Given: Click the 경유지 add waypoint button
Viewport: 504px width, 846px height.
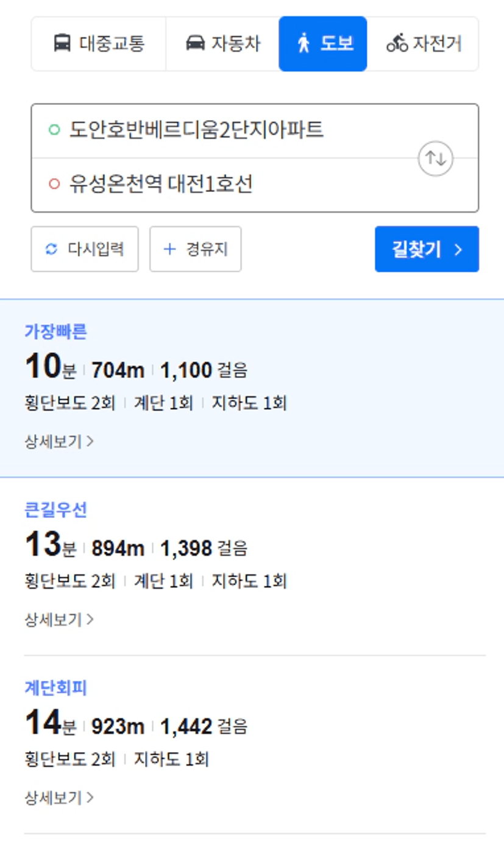Looking at the screenshot, I should pos(196,249).
